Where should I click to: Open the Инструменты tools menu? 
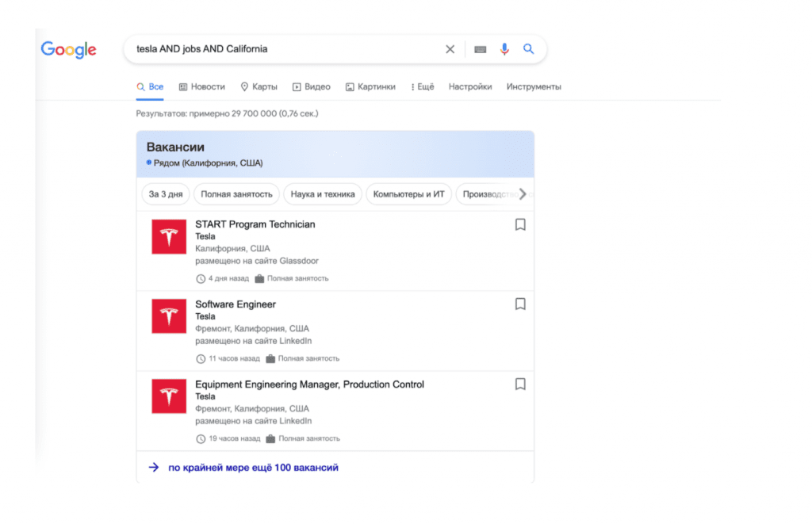coord(534,87)
